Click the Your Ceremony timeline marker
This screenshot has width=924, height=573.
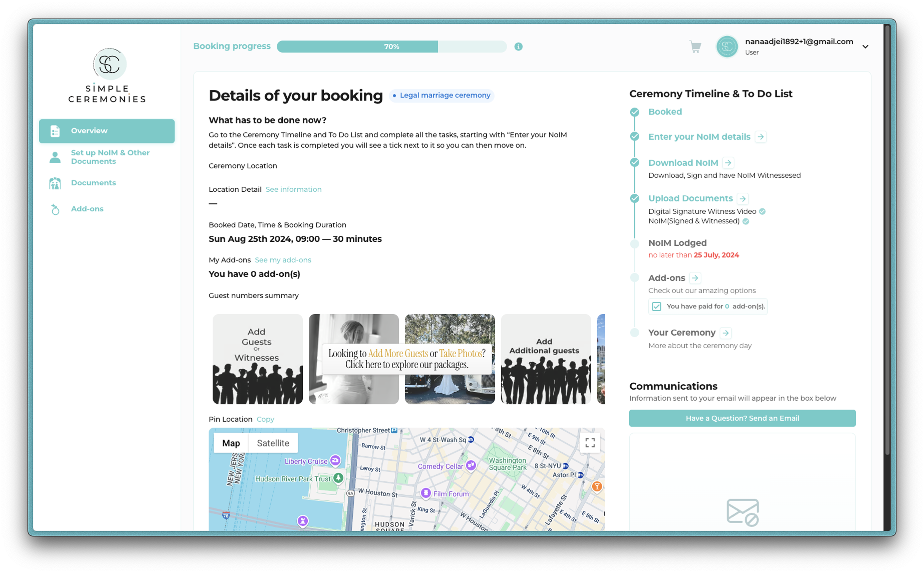click(x=635, y=333)
